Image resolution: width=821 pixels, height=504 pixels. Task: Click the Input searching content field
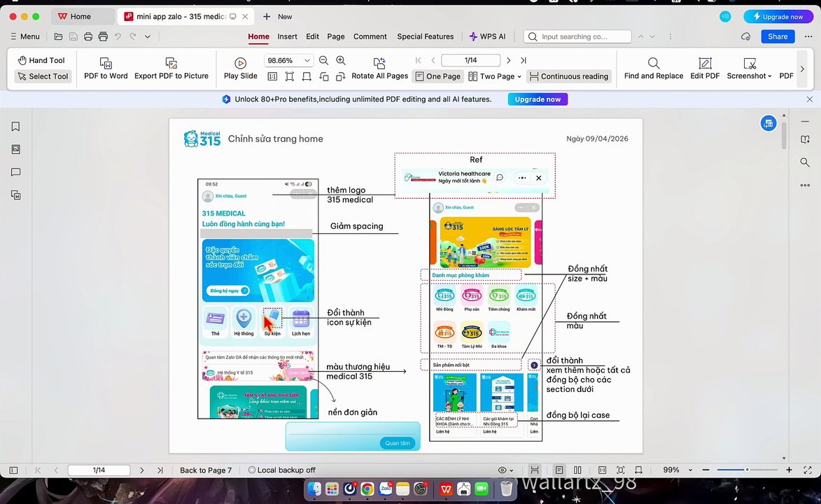coord(577,36)
